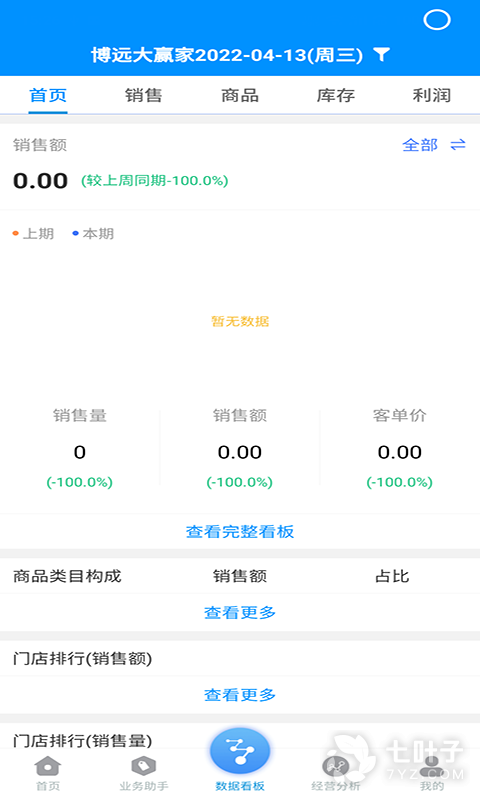Select the 客单价 metric card
Viewport: 480px width, 800px height.
click(x=400, y=448)
